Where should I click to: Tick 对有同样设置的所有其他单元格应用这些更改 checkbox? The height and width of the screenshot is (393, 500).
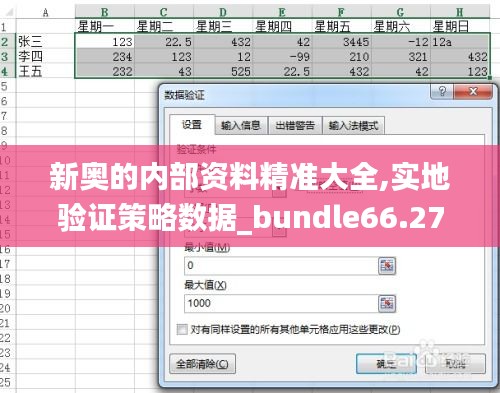(182, 330)
